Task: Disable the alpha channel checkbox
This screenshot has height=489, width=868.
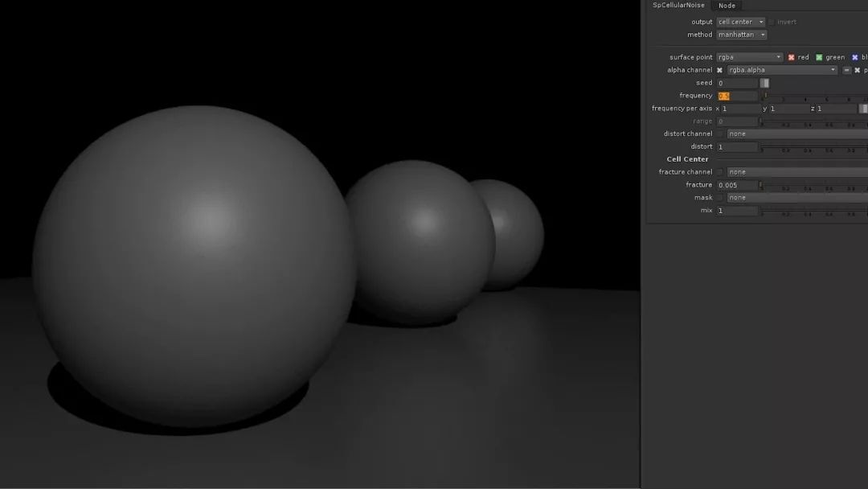Action: click(720, 70)
